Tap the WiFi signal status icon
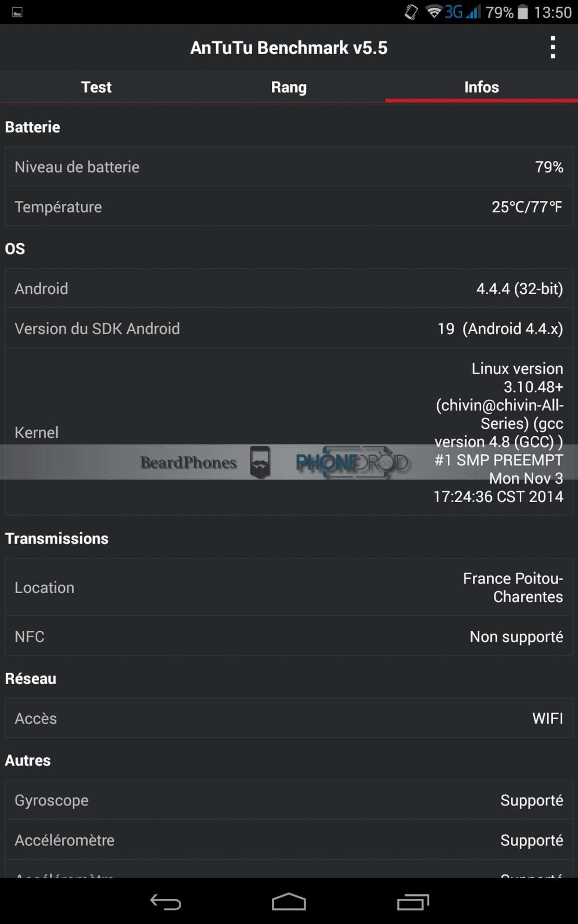 tap(434, 12)
